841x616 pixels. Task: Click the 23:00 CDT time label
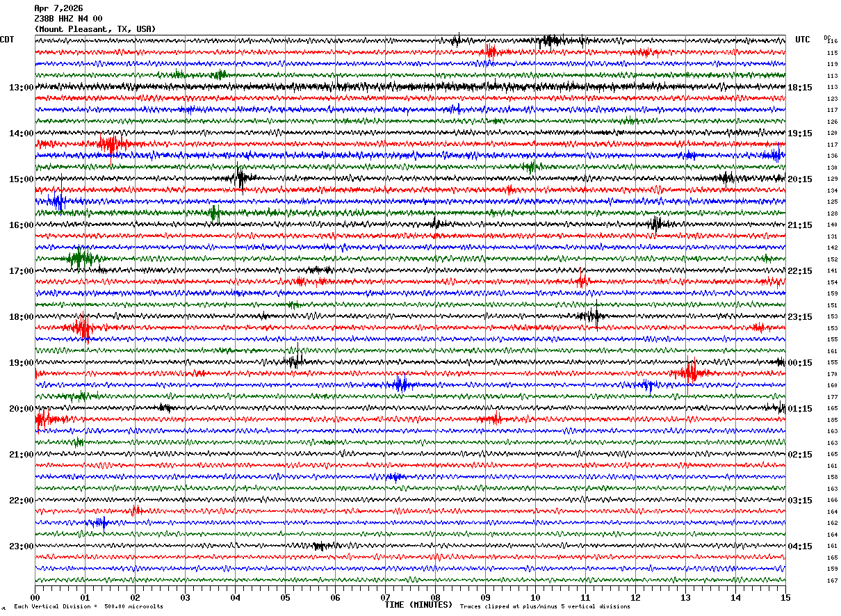tap(21, 546)
